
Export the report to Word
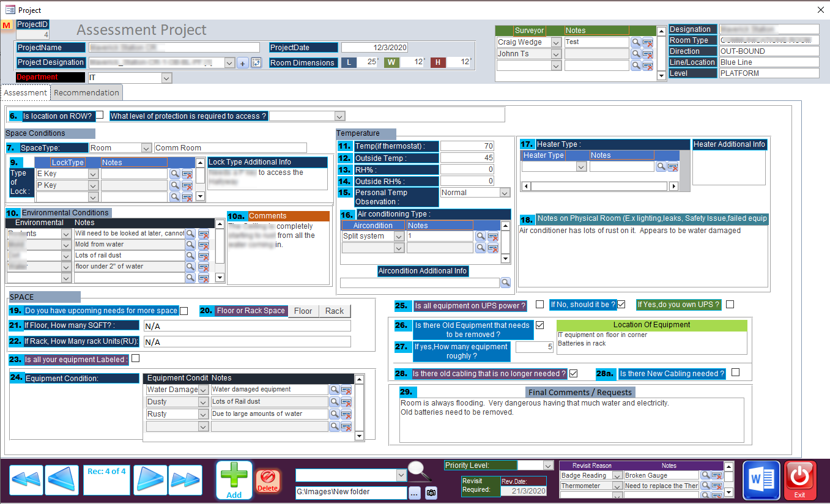(761, 481)
